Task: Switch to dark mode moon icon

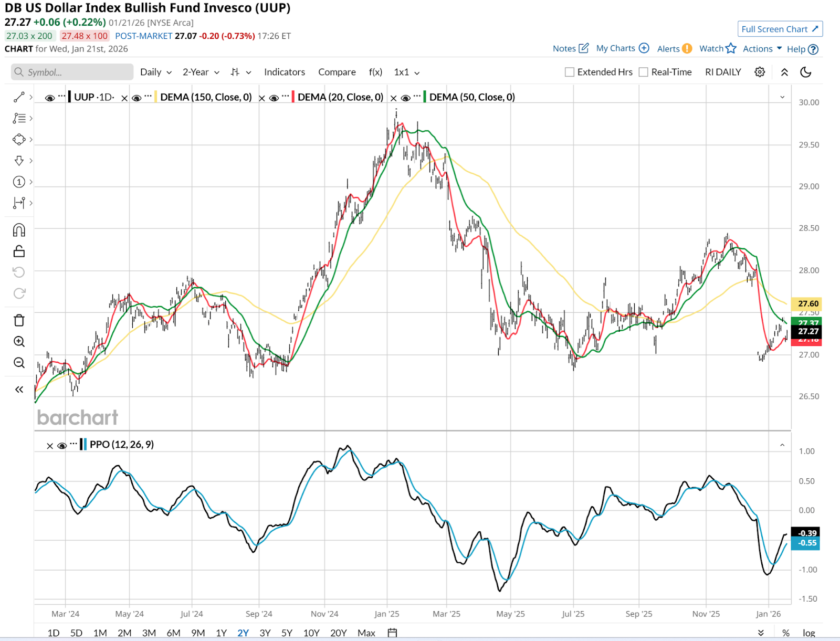Action: coord(806,72)
